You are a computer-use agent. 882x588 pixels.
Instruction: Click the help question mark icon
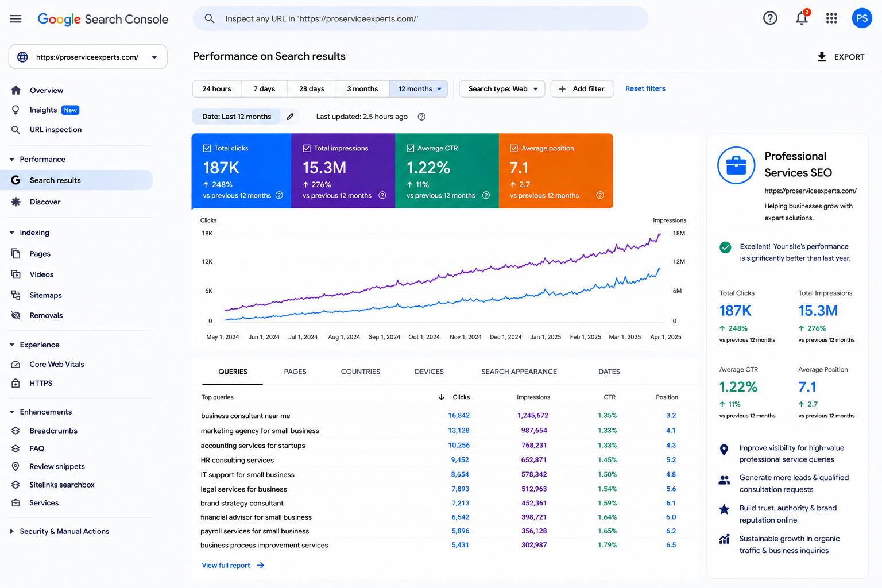(x=770, y=18)
